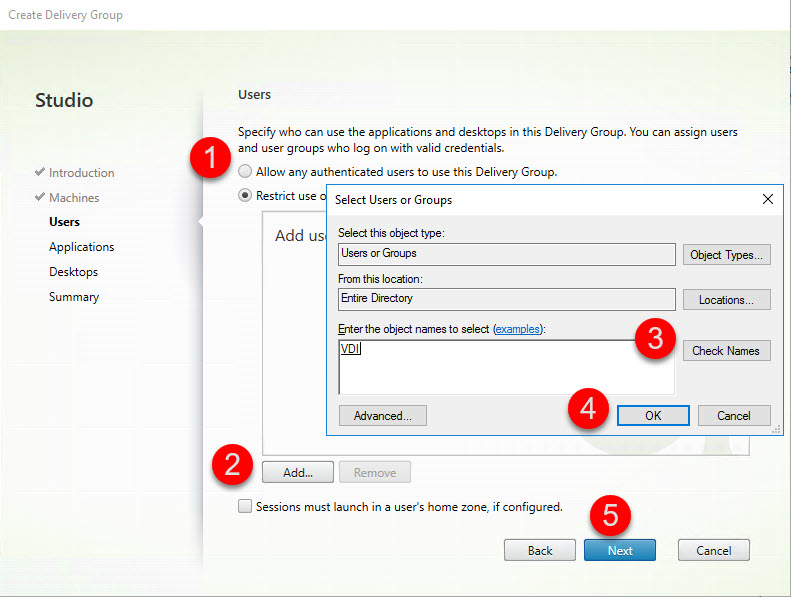Close the Select Users or Groups dialog

click(x=767, y=200)
